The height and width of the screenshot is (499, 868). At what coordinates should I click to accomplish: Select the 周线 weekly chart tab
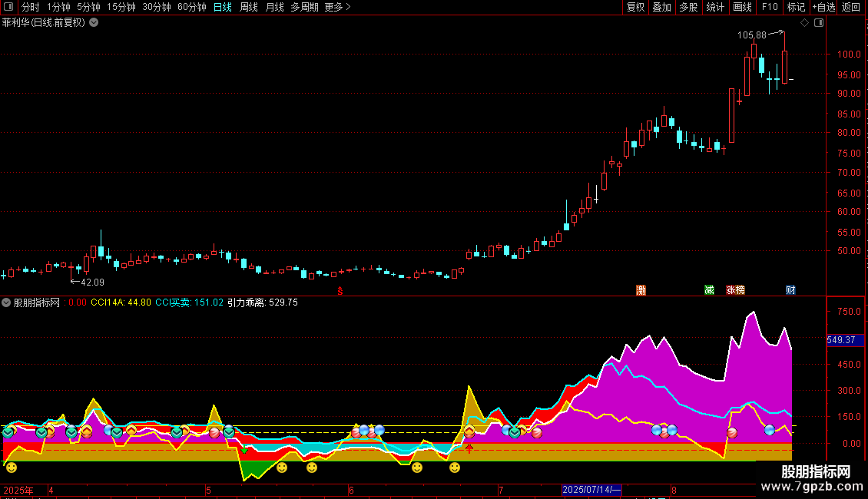coord(249,7)
